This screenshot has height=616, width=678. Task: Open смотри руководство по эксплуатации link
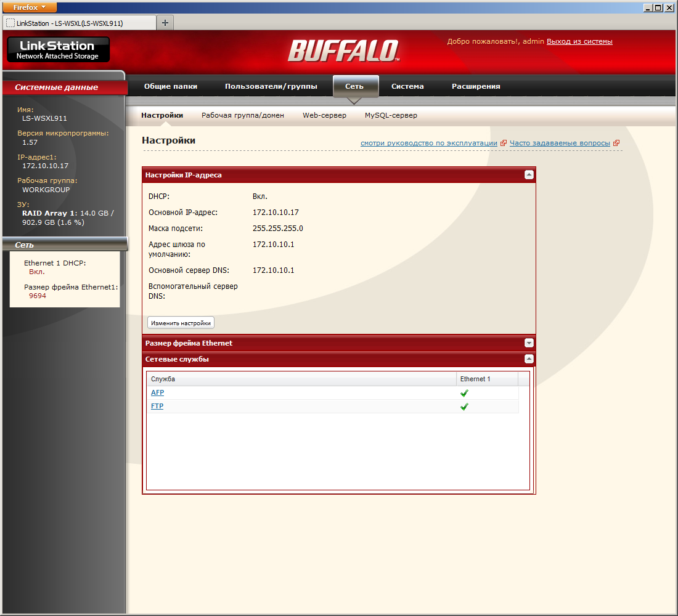coord(429,143)
